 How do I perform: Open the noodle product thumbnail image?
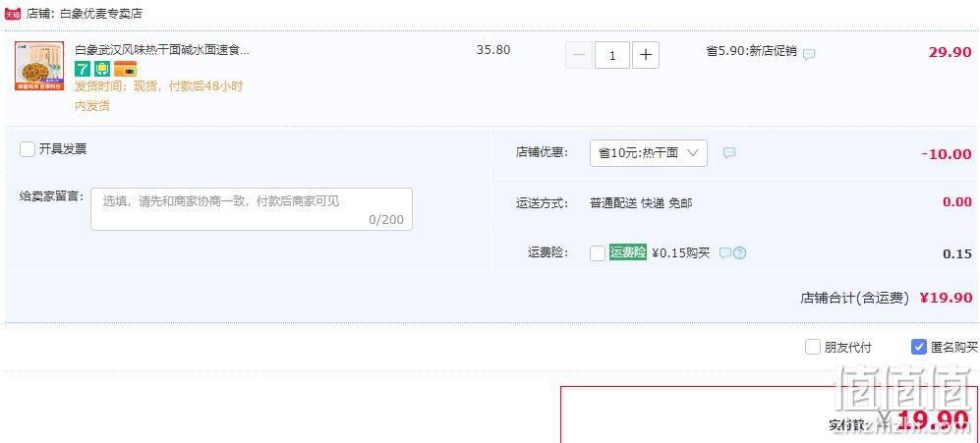[x=39, y=66]
